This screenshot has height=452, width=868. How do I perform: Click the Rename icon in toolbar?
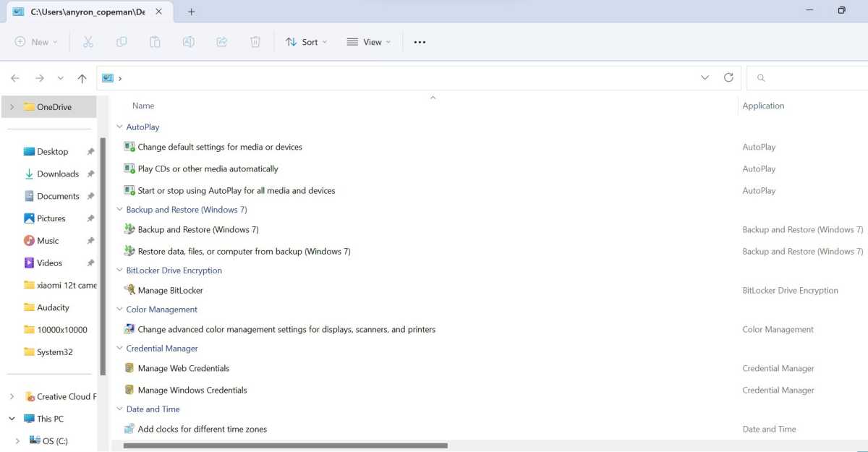(x=188, y=42)
